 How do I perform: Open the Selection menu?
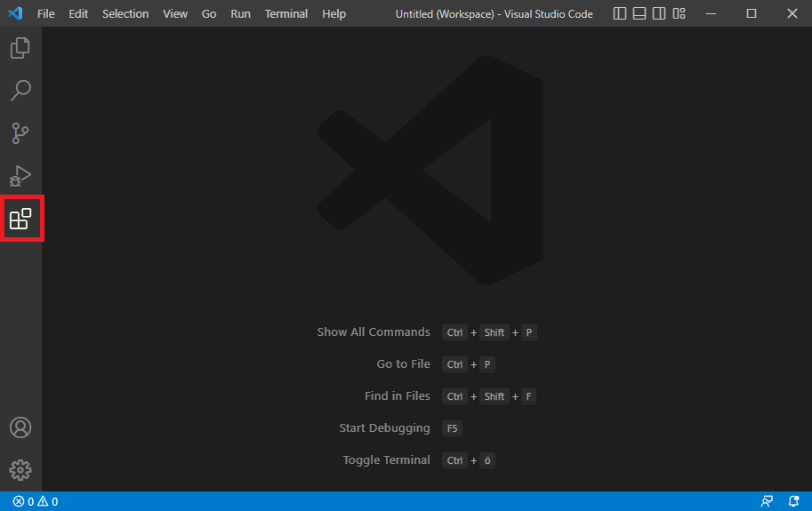pyautogui.click(x=125, y=14)
